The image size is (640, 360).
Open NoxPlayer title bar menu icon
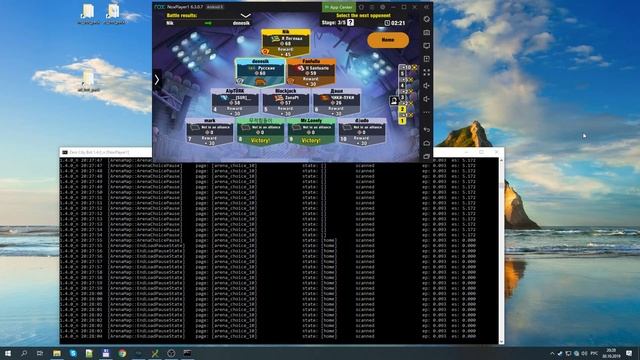pos(372,7)
